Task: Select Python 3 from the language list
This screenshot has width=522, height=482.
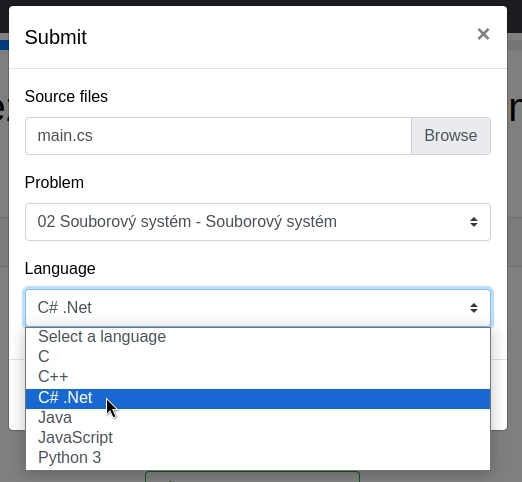Action: [258, 458]
